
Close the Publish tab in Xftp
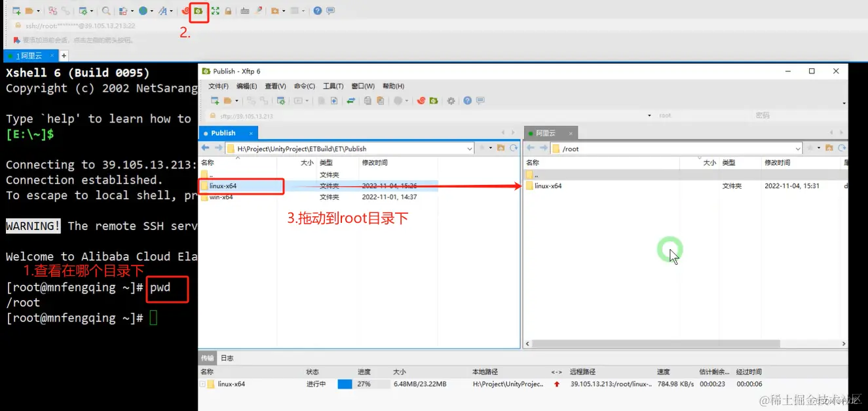(x=251, y=133)
